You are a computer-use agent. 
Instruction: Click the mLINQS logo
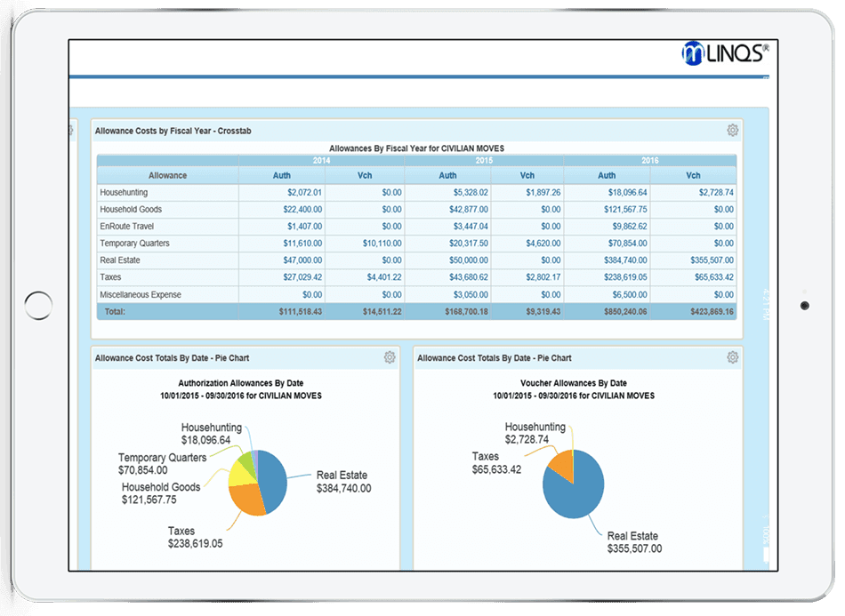point(722,55)
